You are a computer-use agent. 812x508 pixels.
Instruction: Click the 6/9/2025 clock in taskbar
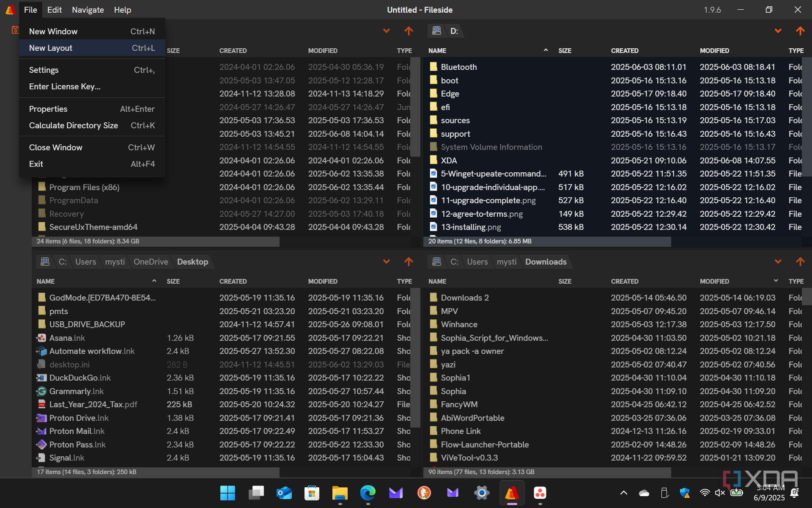tap(769, 493)
